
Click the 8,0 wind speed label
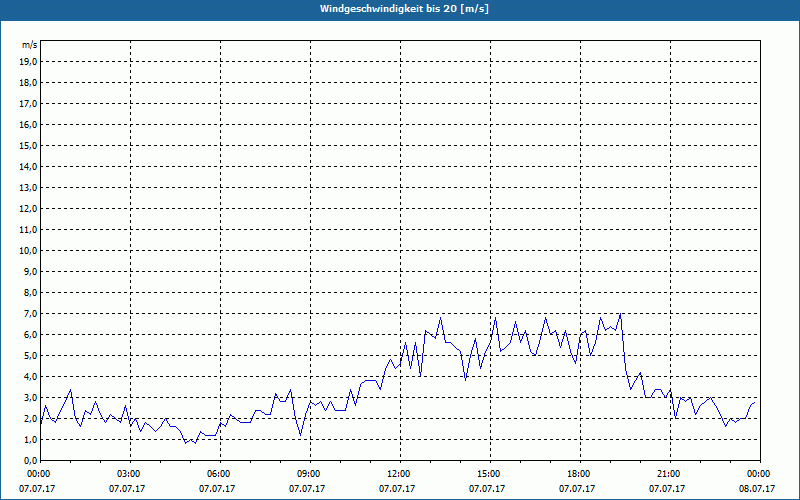[30, 292]
